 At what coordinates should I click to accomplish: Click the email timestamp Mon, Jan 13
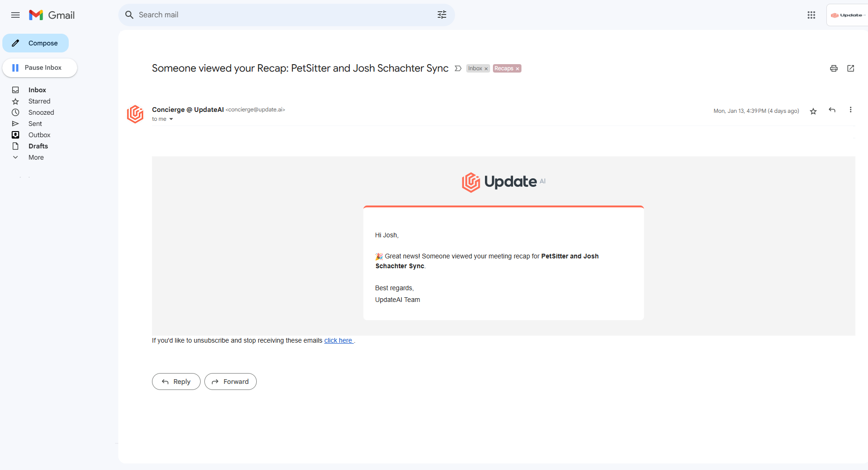point(756,111)
